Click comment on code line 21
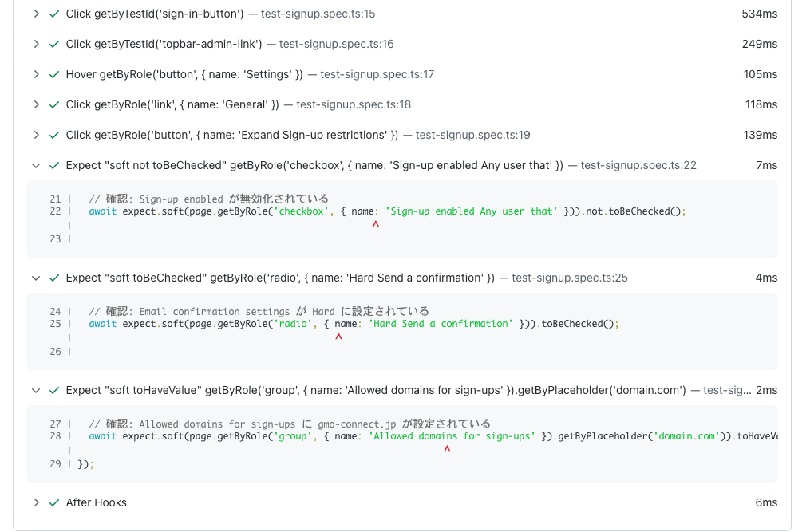This screenshot has height=532, width=810. pyautogui.click(x=209, y=199)
